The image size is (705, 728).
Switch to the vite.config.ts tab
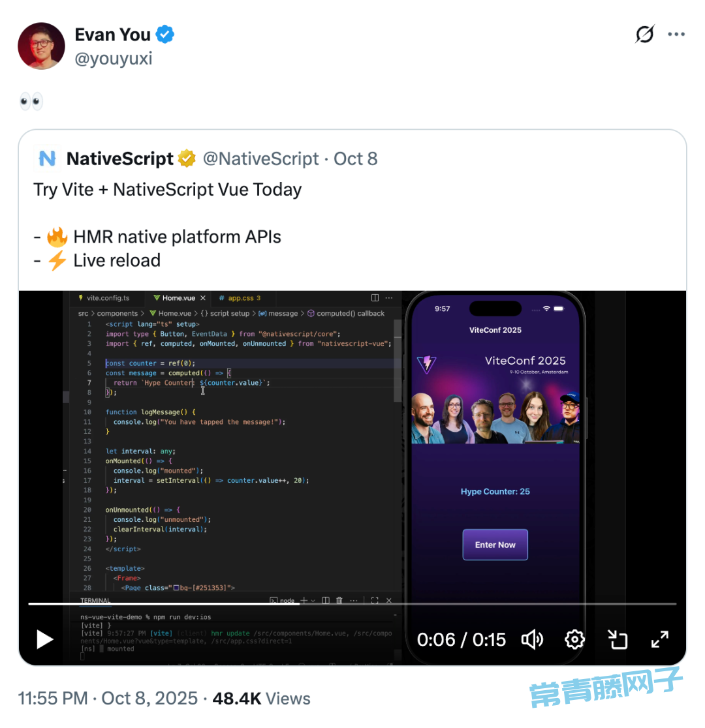(104, 298)
